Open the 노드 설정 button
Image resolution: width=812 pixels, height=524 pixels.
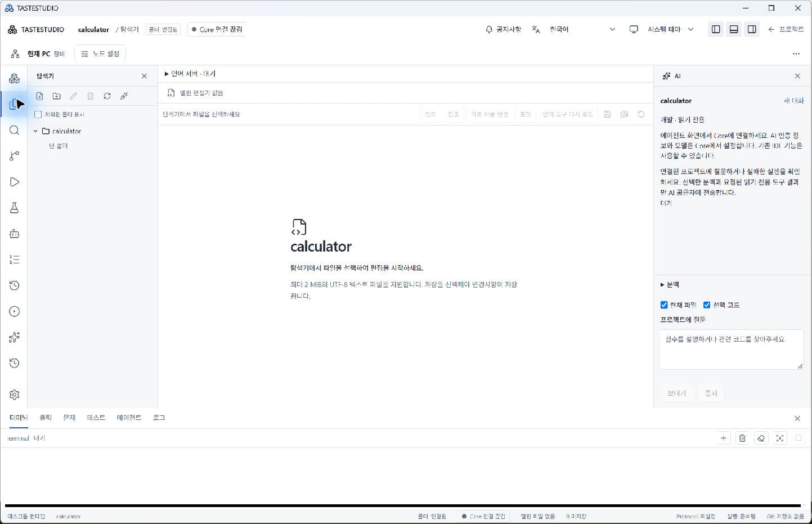(x=100, y=54)
